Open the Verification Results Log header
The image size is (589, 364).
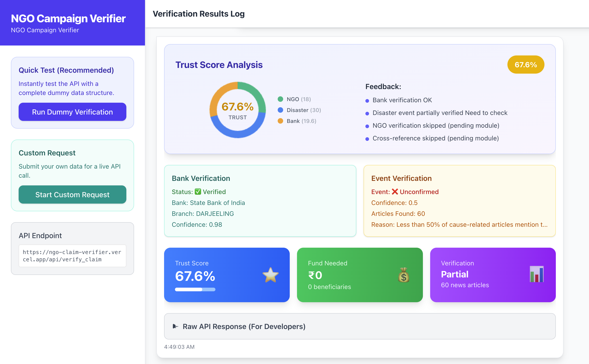pos(199,14)
